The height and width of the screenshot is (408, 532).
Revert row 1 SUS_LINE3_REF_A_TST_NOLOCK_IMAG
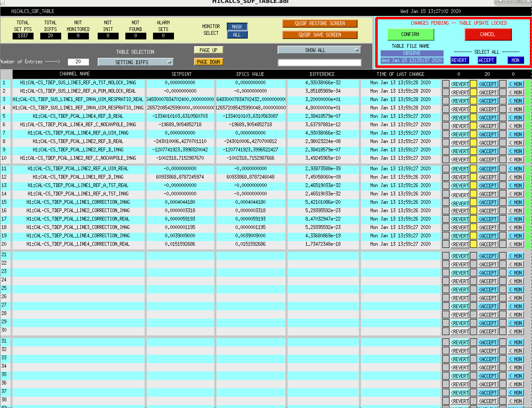[459, 84]
